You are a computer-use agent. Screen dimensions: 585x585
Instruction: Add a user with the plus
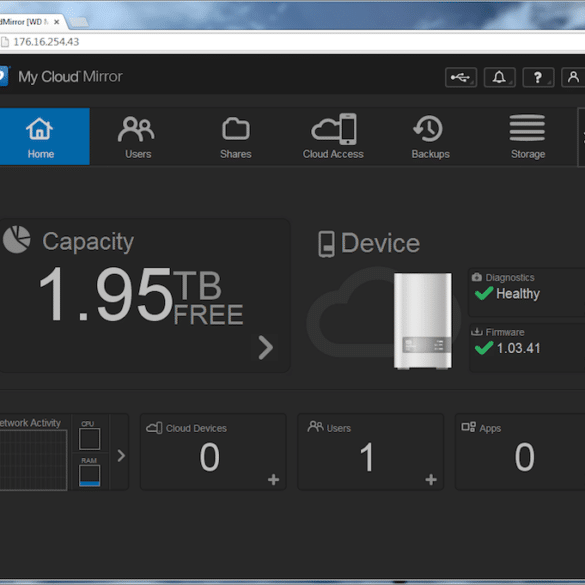(x=431, y=479)
